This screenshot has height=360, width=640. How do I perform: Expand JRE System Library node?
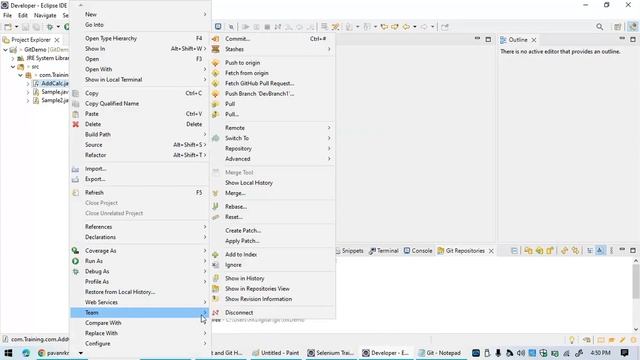point(13,58)
